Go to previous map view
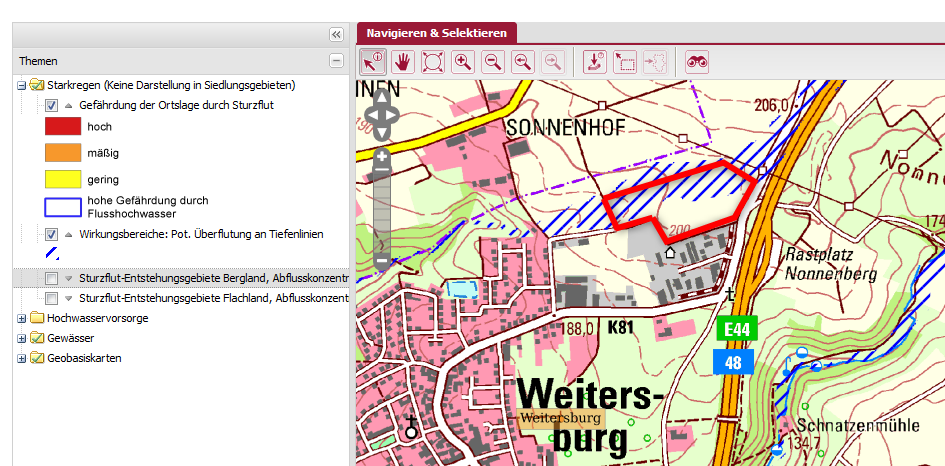 [523, 62]
